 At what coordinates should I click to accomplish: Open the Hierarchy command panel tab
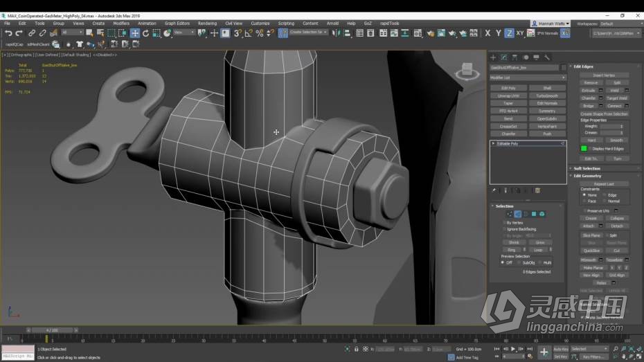click(515, 57)
